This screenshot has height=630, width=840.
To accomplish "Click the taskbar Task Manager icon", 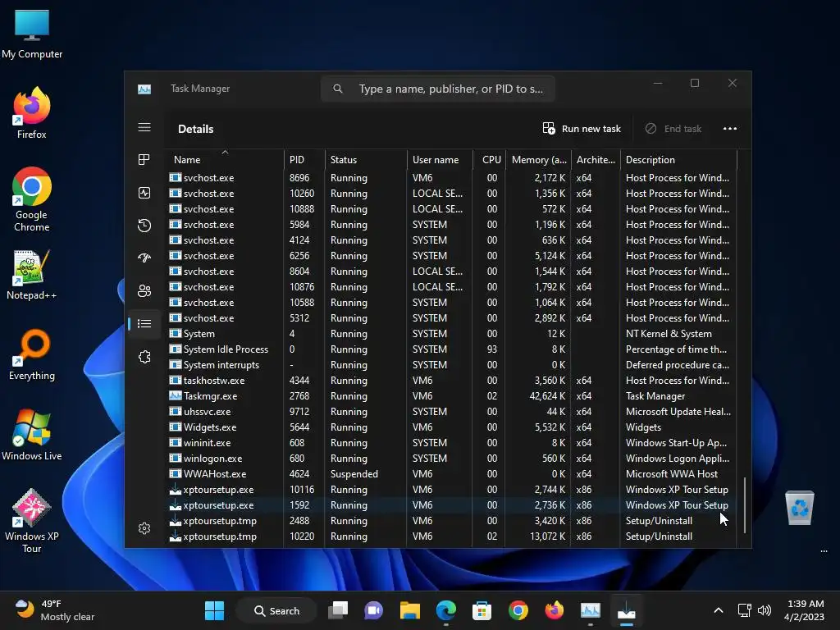I will 591,610.
